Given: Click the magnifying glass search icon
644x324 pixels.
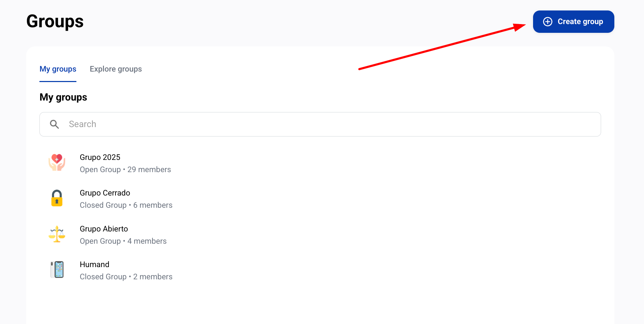Looking at the screenshot, I should click(x=54, y=124).
